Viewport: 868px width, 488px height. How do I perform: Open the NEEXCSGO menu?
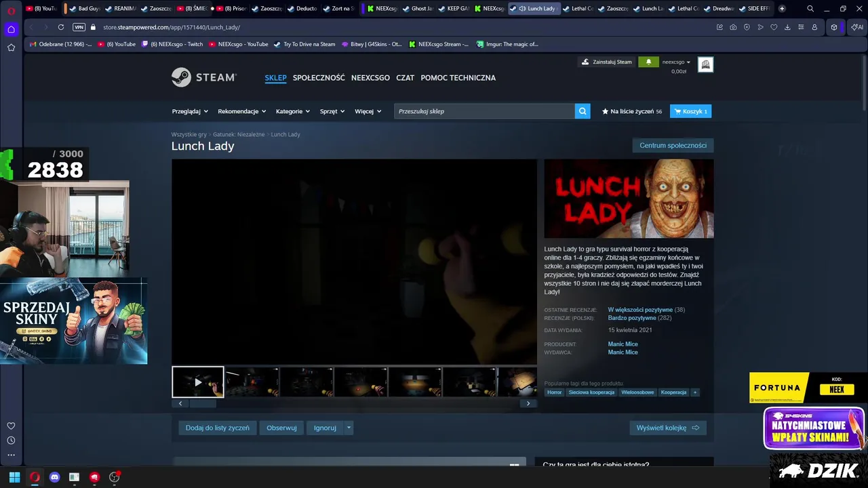point(370,78)
